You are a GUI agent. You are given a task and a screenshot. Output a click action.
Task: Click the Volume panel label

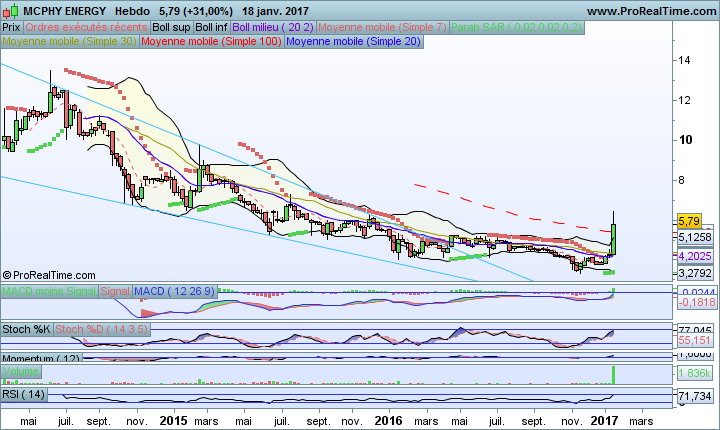pos(21,371)
